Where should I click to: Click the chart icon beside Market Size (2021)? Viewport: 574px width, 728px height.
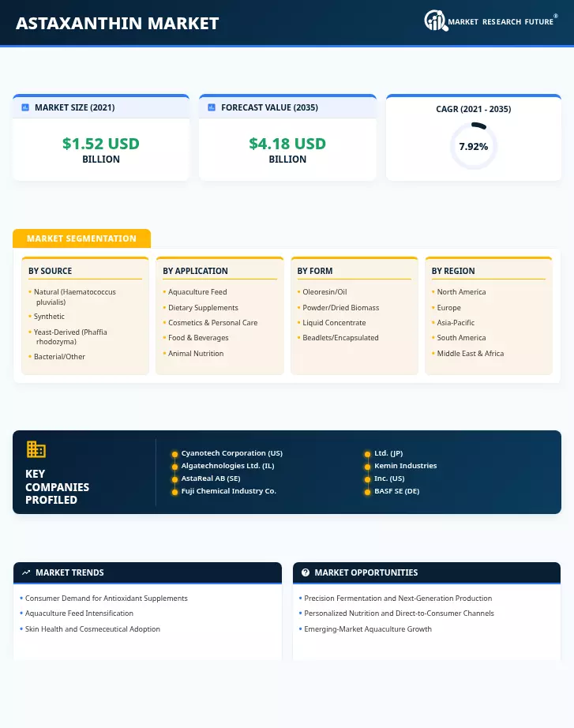(25, 107)
